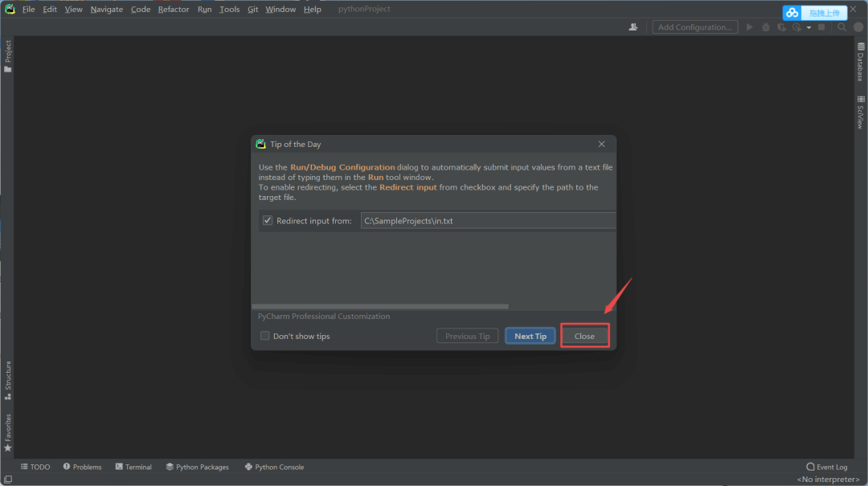Click the Baidu cloud upload icon

[792, 13]
